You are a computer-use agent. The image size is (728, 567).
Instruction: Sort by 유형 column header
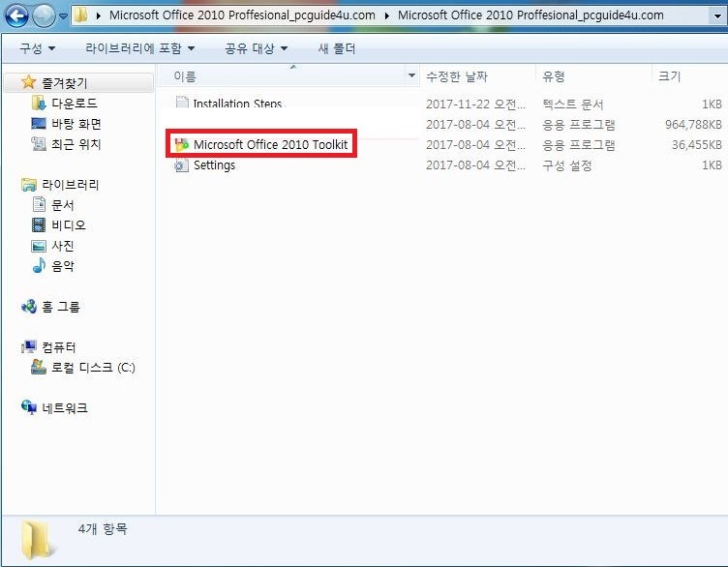point(594,76)
